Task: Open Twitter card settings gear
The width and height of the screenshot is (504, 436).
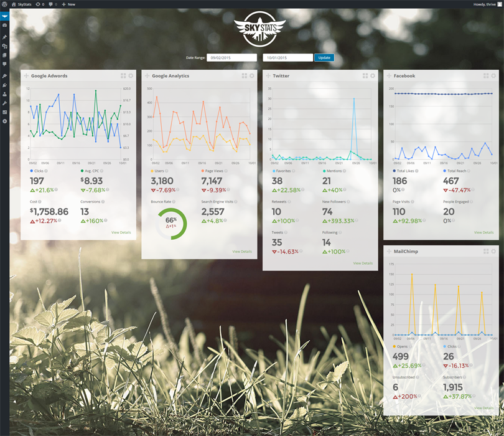Action: pos(373,75)
